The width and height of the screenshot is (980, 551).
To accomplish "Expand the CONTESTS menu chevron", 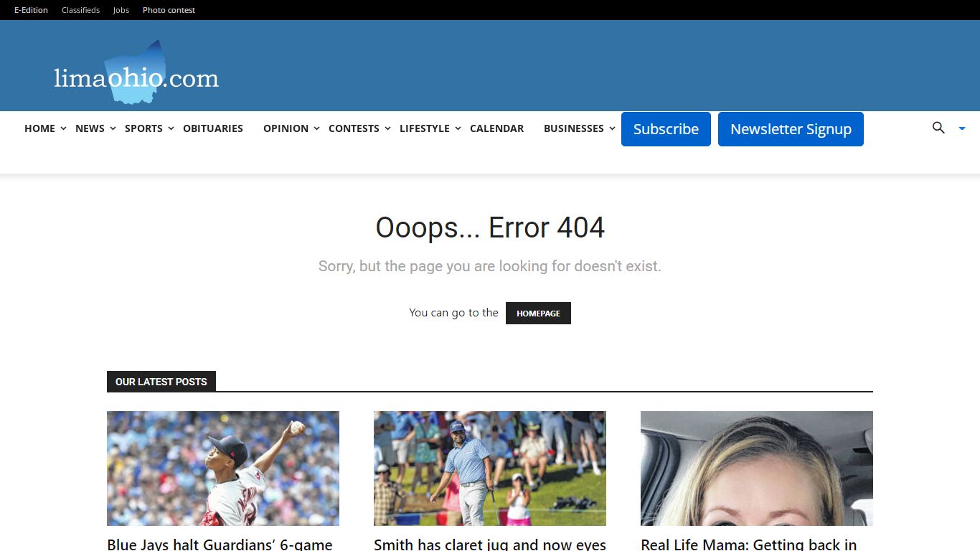I will tap(387, 128).
